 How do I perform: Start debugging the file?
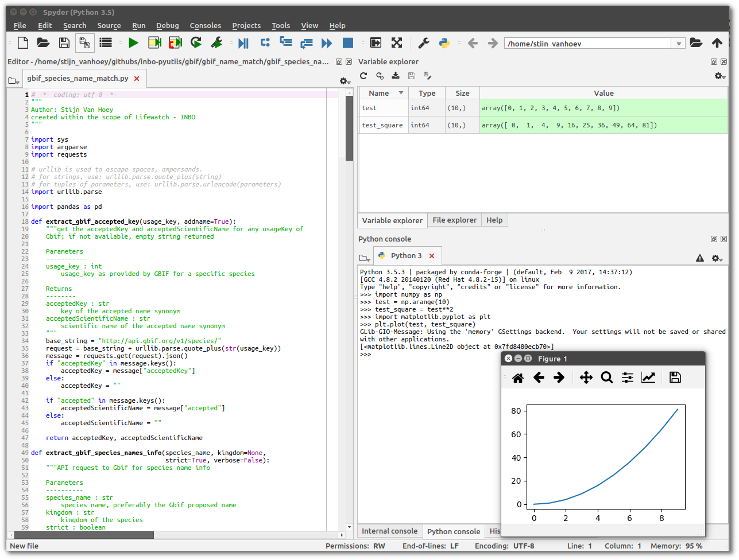click(x=243, y=43)
